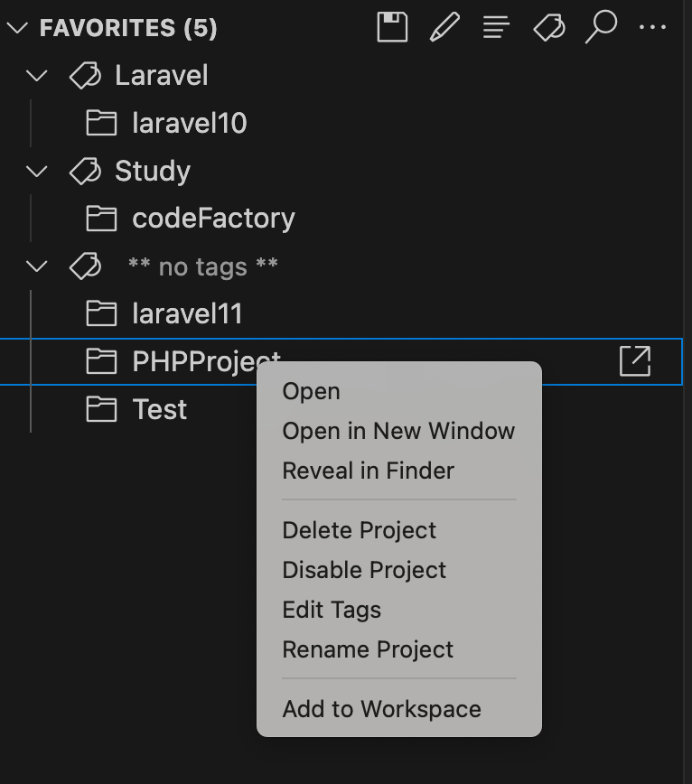
Task: Click the tag icon next to Laravel
Action: 86,76
